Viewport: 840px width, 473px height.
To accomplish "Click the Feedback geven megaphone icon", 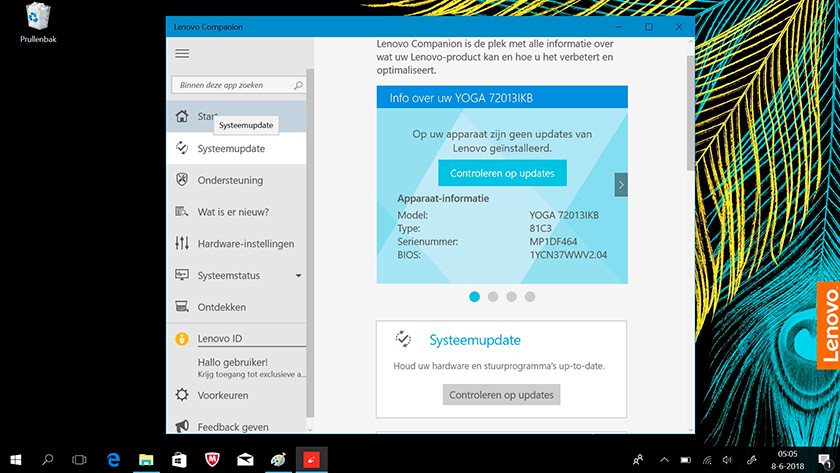I will (182, 427).
